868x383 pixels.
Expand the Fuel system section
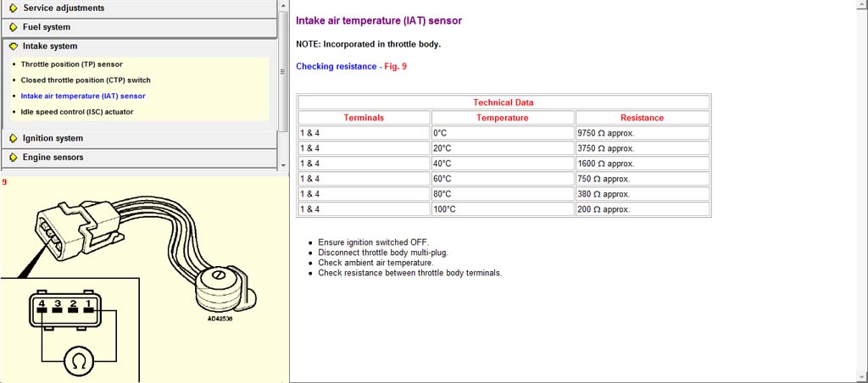pyautogui.click(x=47, y=27)
